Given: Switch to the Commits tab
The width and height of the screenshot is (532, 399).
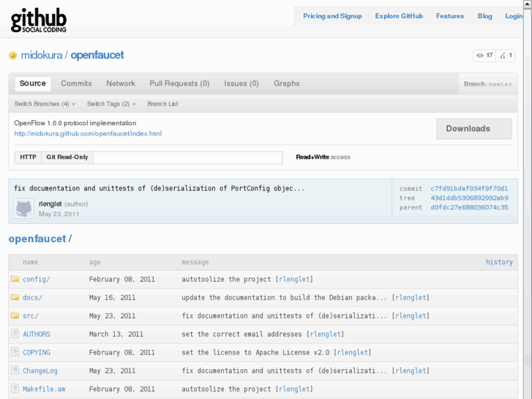Looking at the screenshot, I should pyautogui.click(x=76, y=83).
